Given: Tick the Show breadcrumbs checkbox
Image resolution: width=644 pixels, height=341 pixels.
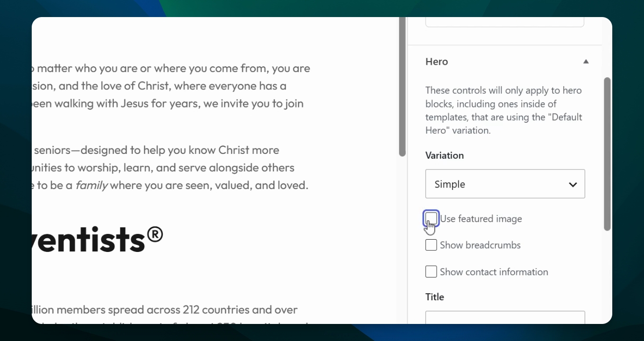Looking at the screenshot, I should tap(431, 245).
